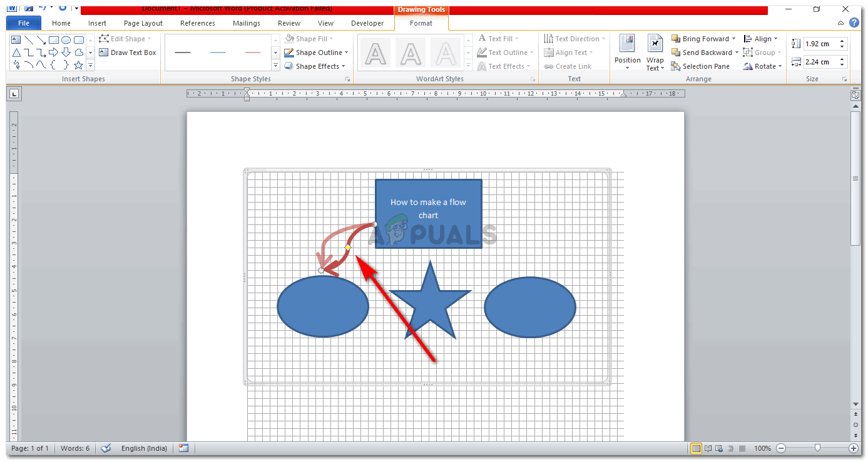The image size is (868, 462).
Task: Apply the light blue line shape style
Action: point(218,53)
